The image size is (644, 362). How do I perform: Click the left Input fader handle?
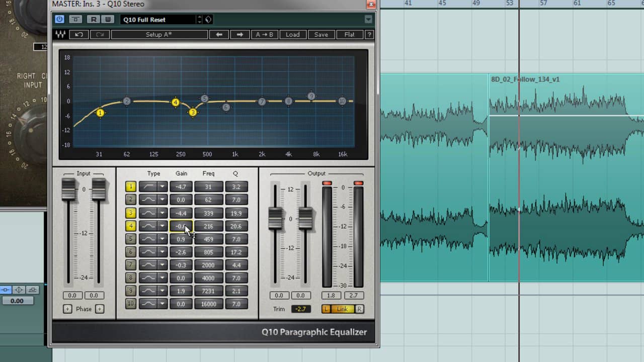(x=68, y=190)
